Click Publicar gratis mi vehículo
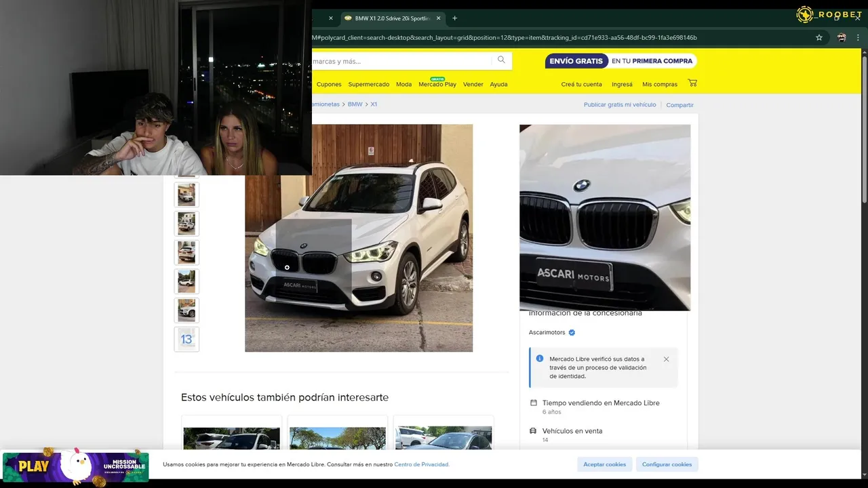 point(620,105)
